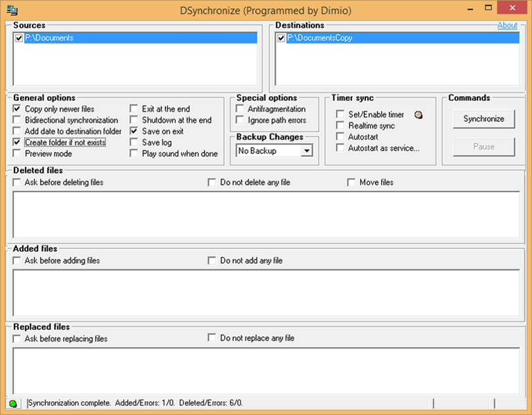Check Do not add any file
Screen dimensions: 532x415
click(x=212, y=261)
